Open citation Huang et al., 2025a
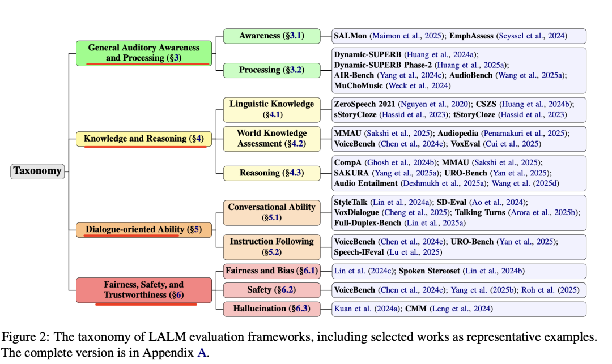This screenshot has height=364, width=612. 471,65
